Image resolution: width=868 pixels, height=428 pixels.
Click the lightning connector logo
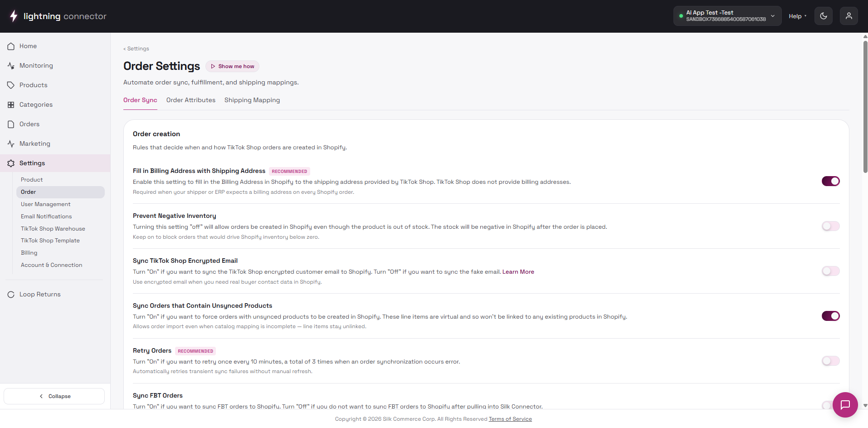58,16
